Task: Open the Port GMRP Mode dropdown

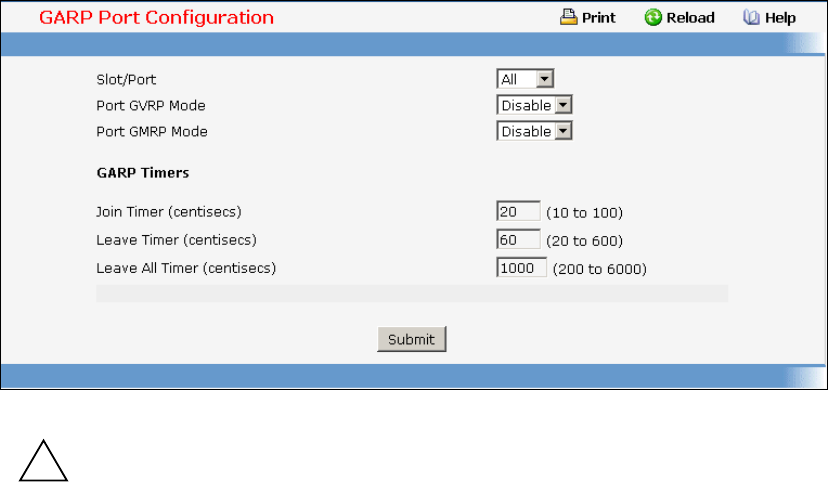Action: coord(534,131)
